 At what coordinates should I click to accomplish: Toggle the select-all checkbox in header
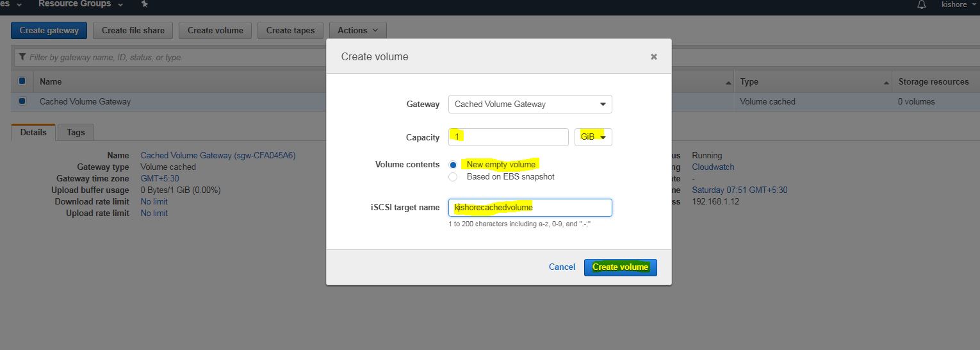click(x=22, y=81)
